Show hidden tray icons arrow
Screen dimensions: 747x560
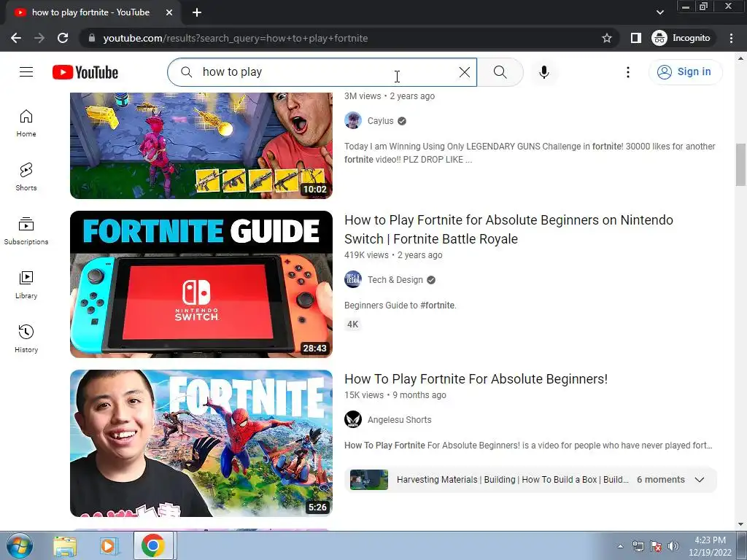(620, 546)
